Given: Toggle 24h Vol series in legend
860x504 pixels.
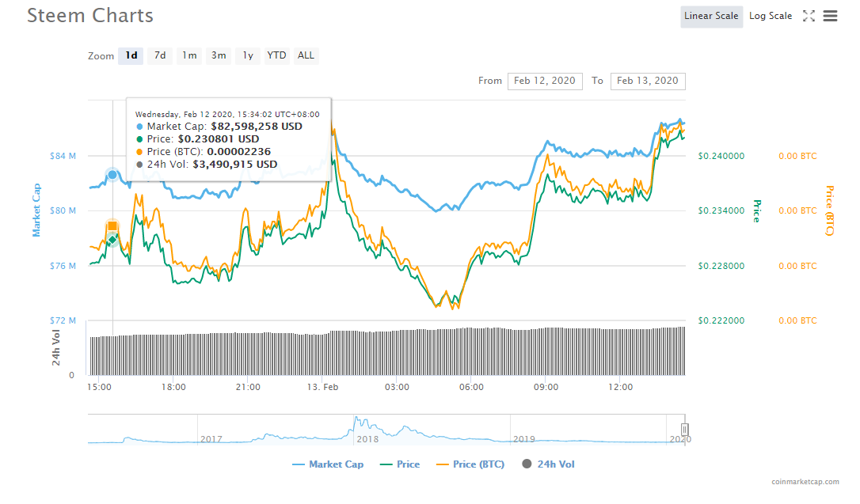Looking at the screenshot, I should tap(549, 464).
